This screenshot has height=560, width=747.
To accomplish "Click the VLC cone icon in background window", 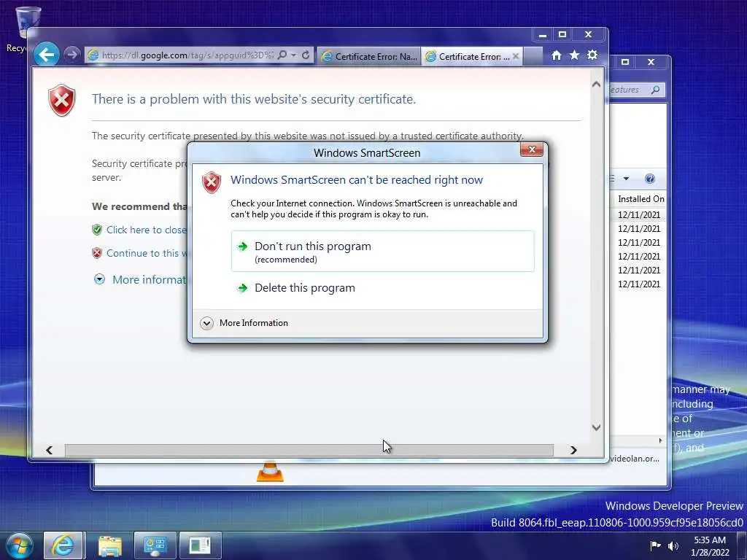I will (270, 472).
